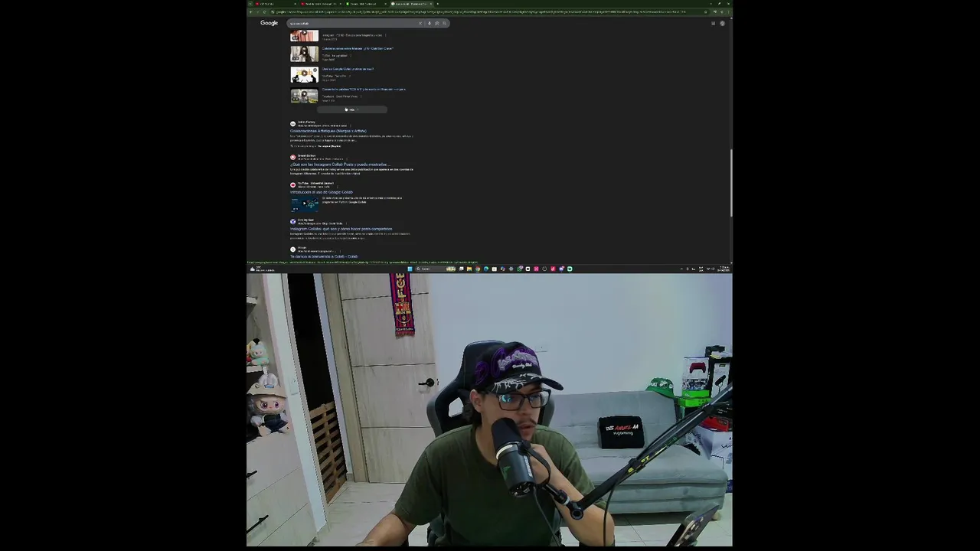This screenshot has width=980, height=551.
Task: Open 'Te damos la bienvenida a Colab' result
Action: 324,256
